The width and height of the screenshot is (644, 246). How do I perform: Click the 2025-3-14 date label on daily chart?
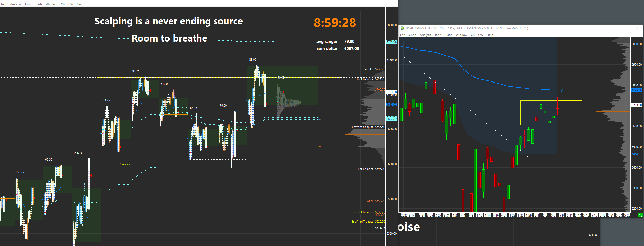tap(408, 216)
